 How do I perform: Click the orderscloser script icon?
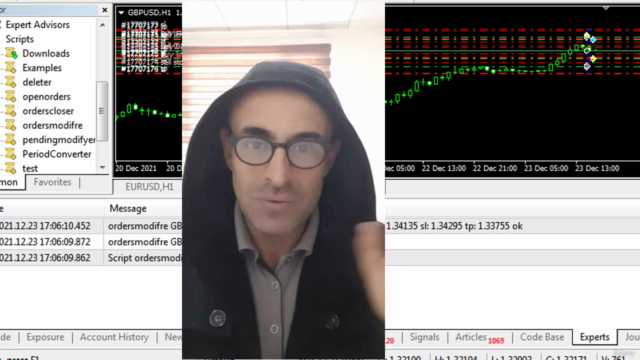pyautogui.click(x=10, y=111)
